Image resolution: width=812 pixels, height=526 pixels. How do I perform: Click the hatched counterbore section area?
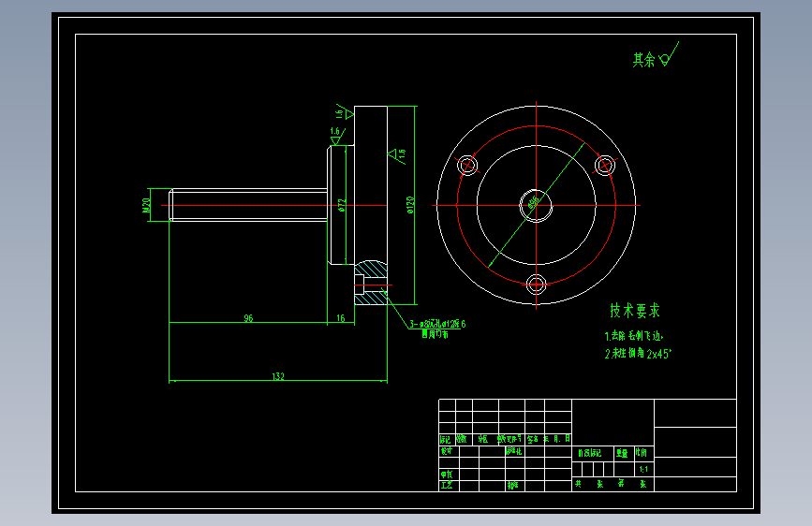click(371, 284)
